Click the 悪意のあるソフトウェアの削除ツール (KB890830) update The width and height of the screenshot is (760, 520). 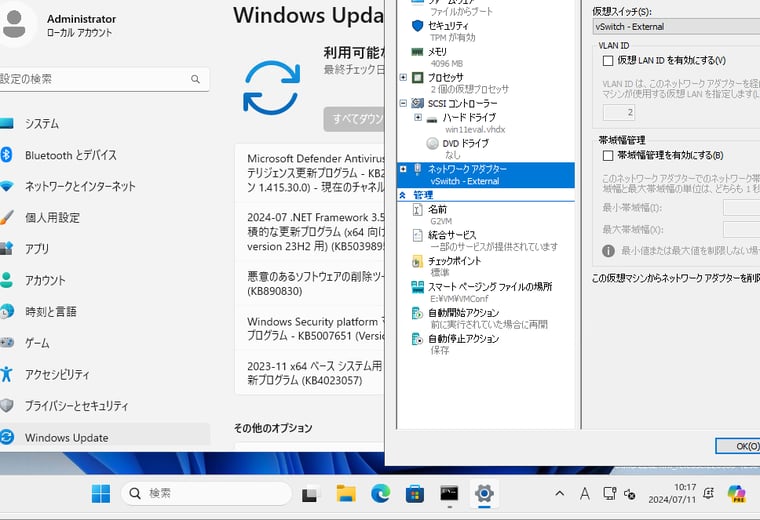click(x=310, y=284)
